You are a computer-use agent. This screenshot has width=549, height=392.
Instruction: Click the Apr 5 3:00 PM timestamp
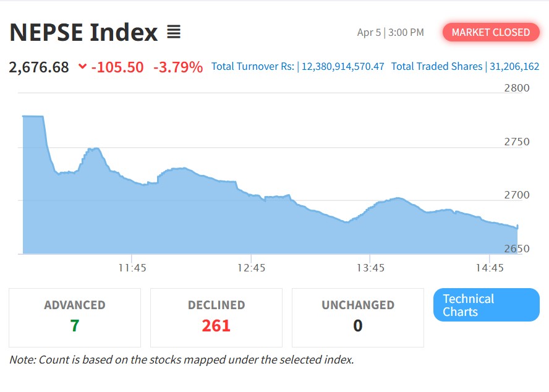pyautogui.click(x=390, y=32)
